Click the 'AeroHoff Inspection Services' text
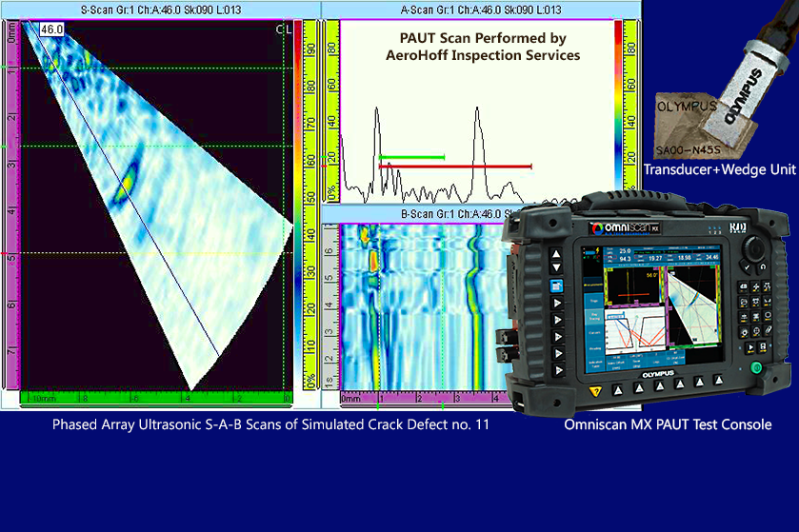799x532 pixels. [x=483, y=55]
